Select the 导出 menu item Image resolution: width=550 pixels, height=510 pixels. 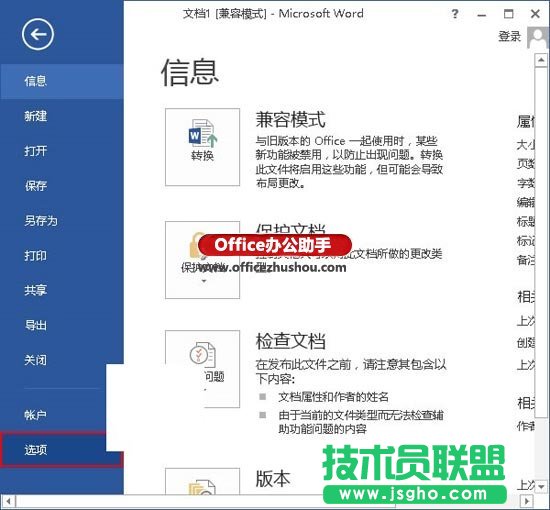[62, 325]
